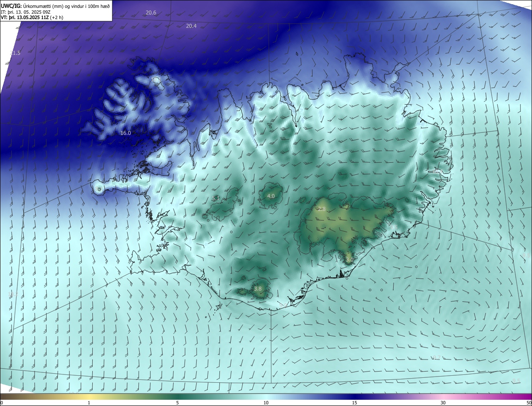This screenshot has height=406, width=532.
Task: Click the colorbar tick label 10
Action: point(266,403)
